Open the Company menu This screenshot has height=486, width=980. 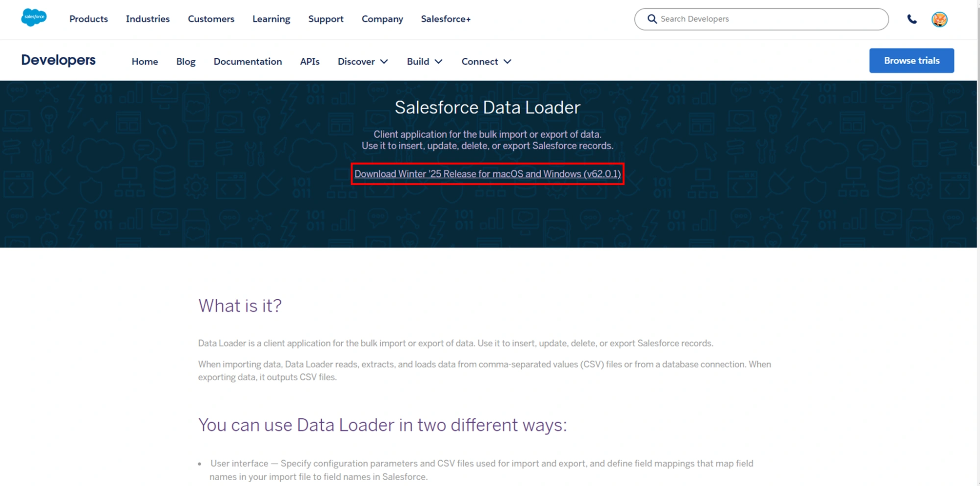pos(382,19)
